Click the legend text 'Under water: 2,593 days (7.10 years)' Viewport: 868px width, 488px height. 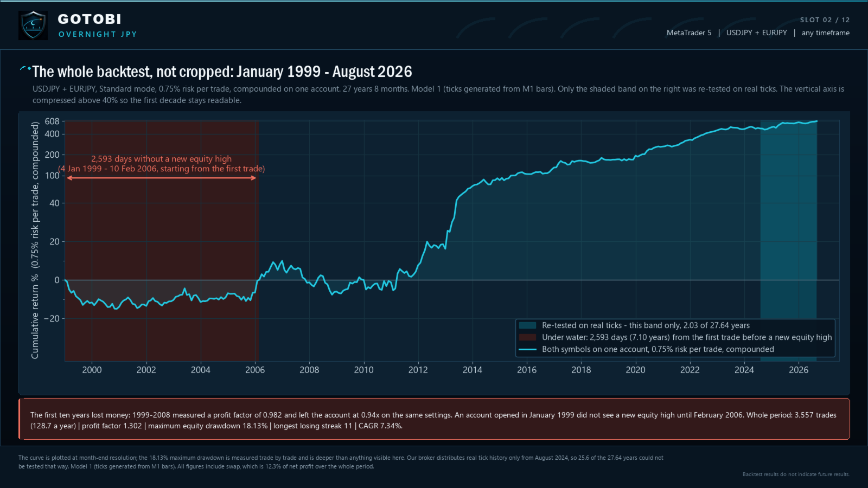coord(687,337)
